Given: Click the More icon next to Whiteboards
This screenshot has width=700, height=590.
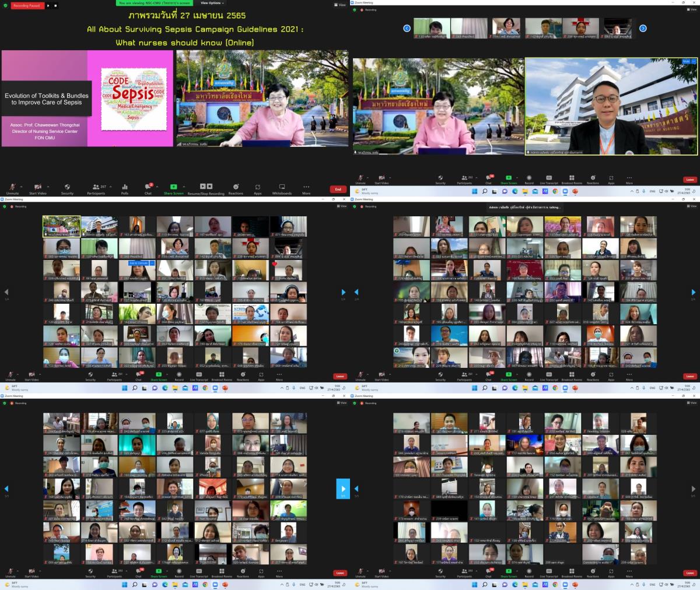Looking at the screenshot, I should (306, 188).
